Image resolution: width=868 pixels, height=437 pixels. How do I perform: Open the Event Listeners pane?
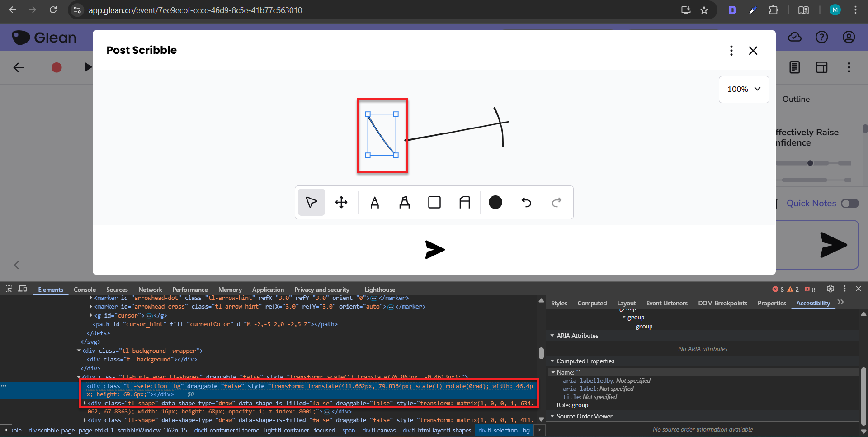[666, 303]
